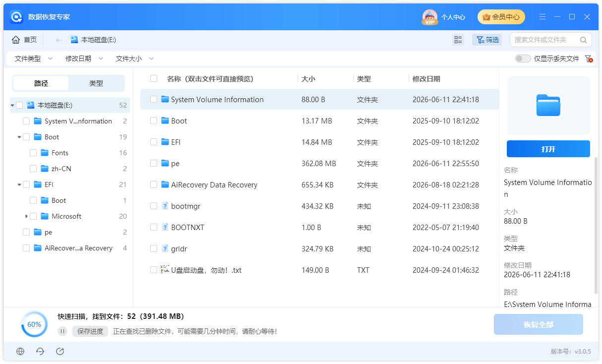The height and width of the screenshot is (364, 602).
Task: Sort by 名称 column header
Action: (x=210, y=78)
